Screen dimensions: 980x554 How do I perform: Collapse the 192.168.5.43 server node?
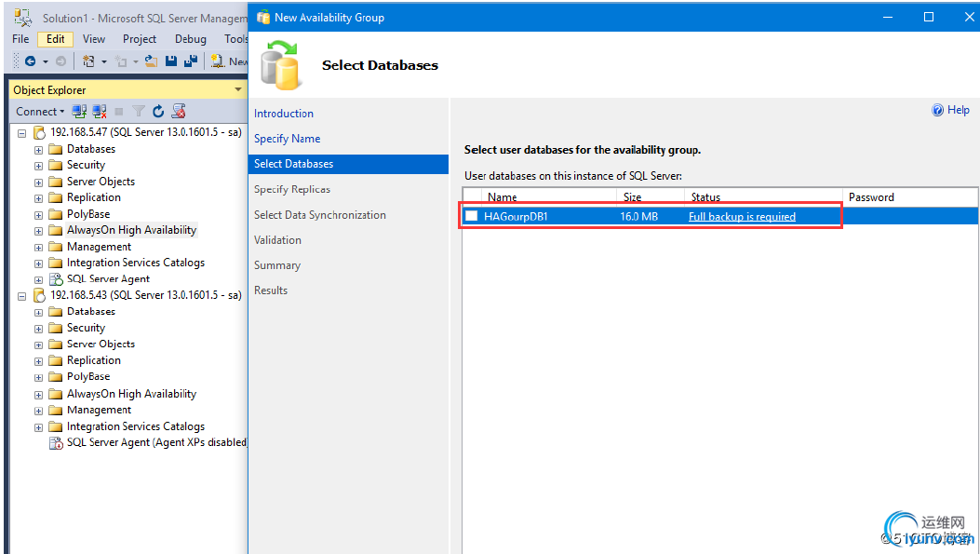click(x=22, y=295)
